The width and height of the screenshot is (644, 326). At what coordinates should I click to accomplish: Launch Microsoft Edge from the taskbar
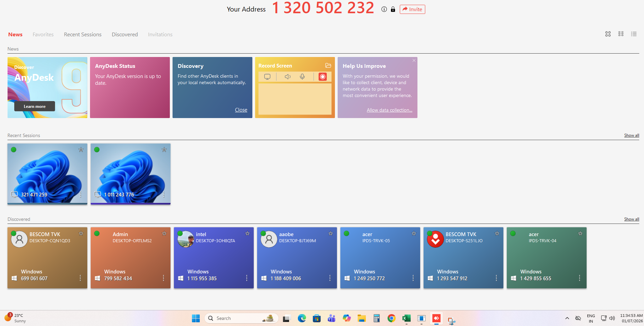tap(302, 318)
